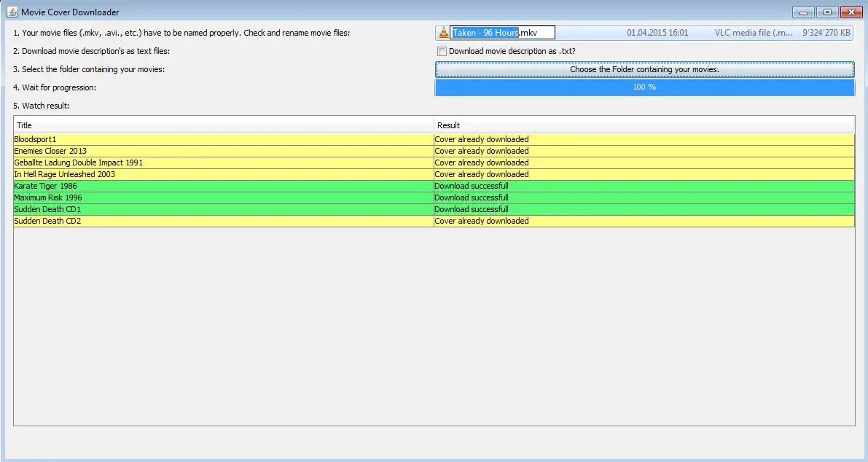Click the 01.04.2015 16:01 file date text
Screen dimensions: 868x462
[657, 33]
